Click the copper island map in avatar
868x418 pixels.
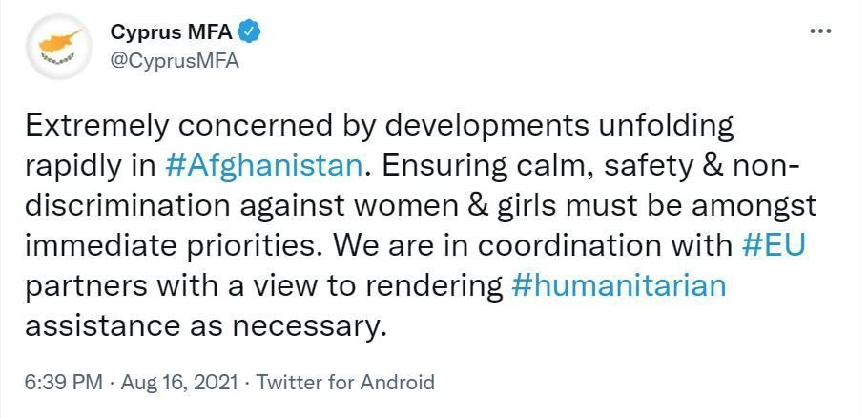pos(61,40)
